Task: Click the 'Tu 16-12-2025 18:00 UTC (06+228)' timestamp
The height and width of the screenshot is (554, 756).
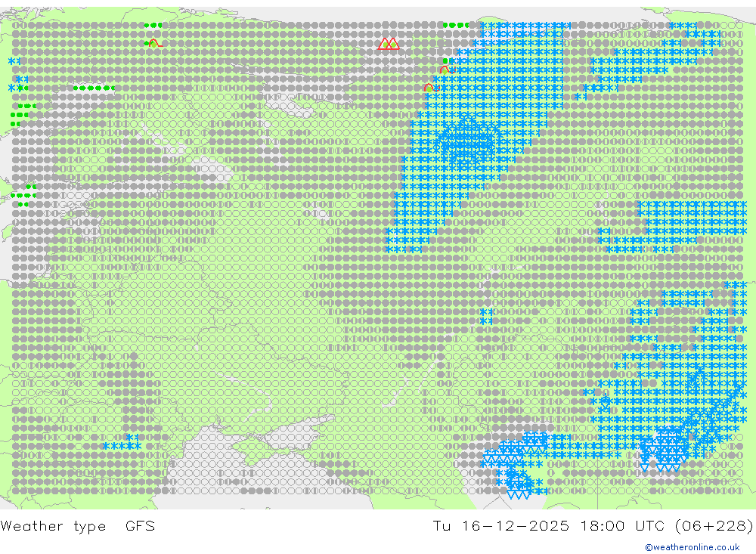Action: tap(593, 525)
